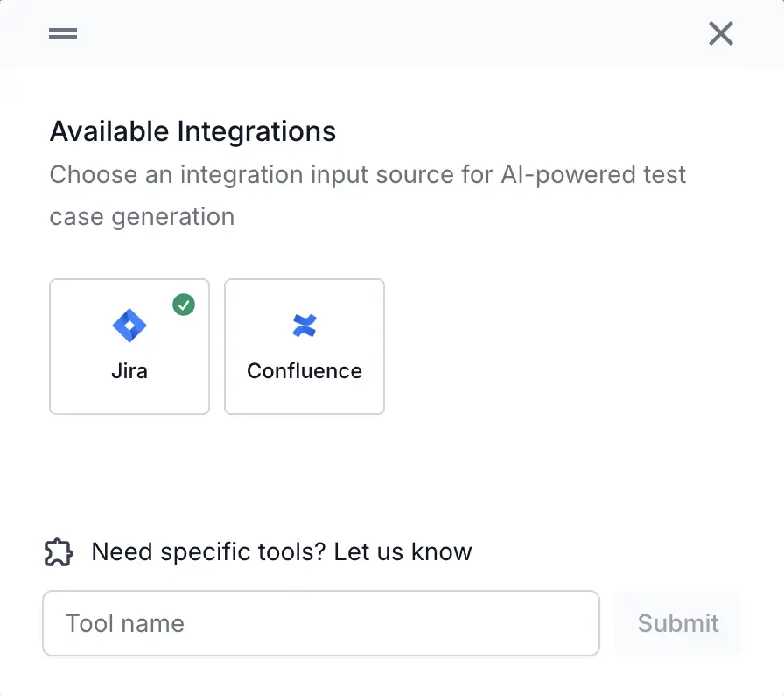
Task: Click the 'case generation' line of description
Action: pos(142,216)
